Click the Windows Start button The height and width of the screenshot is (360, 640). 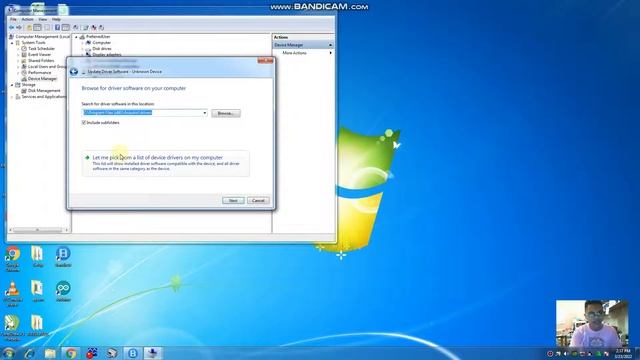pyautogui.click(x=8, y=353)
